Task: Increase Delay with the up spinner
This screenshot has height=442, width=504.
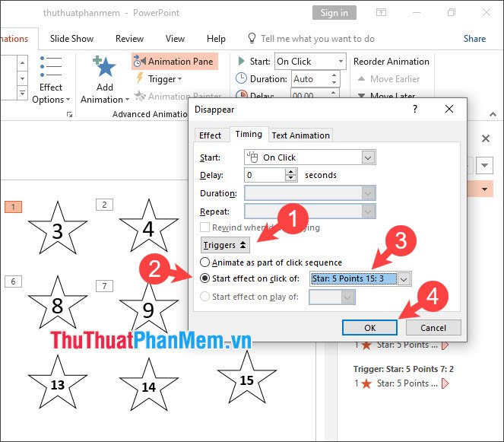Action: (x=291, y=172)
